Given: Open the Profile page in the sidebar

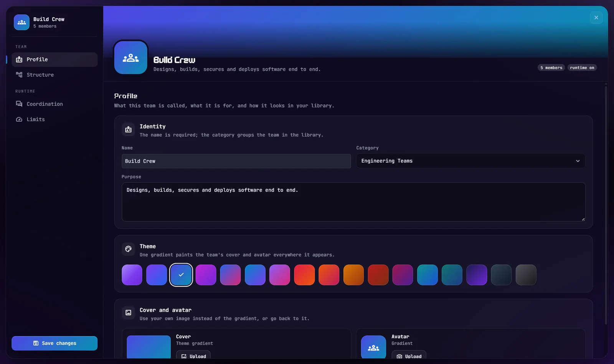Looking at the screenshot, I should point(54,59).
